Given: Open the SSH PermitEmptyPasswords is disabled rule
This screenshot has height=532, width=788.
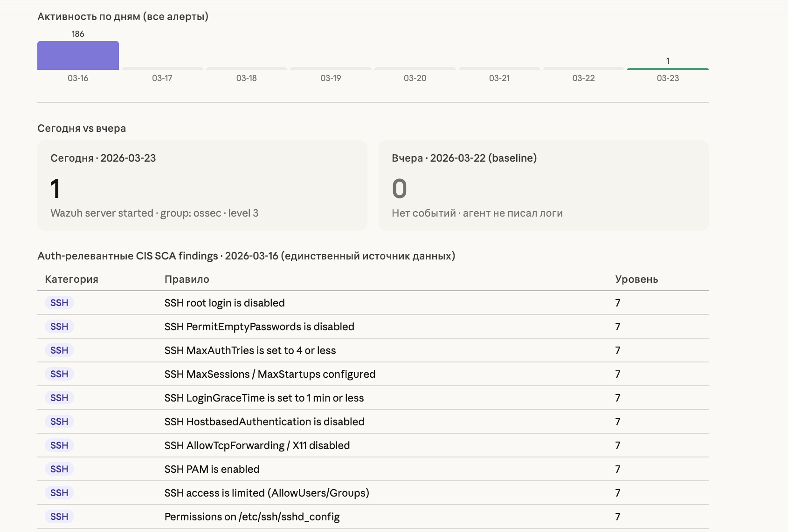Looking at the screenshot, I should (x=259, y=327).
